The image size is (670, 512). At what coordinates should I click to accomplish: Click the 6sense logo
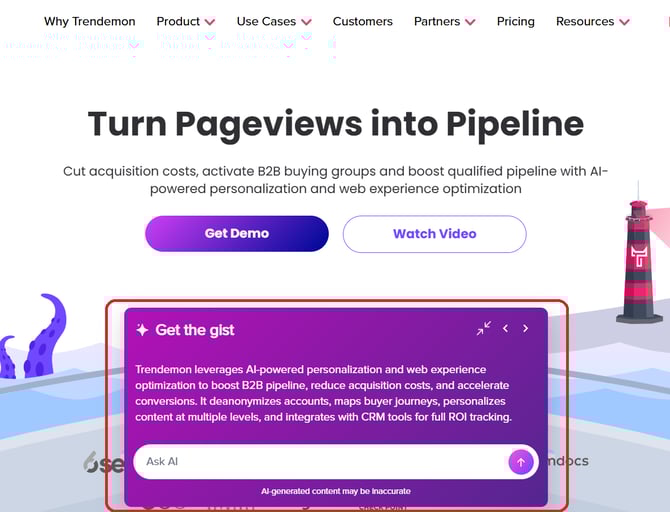(x=103, y=462)
